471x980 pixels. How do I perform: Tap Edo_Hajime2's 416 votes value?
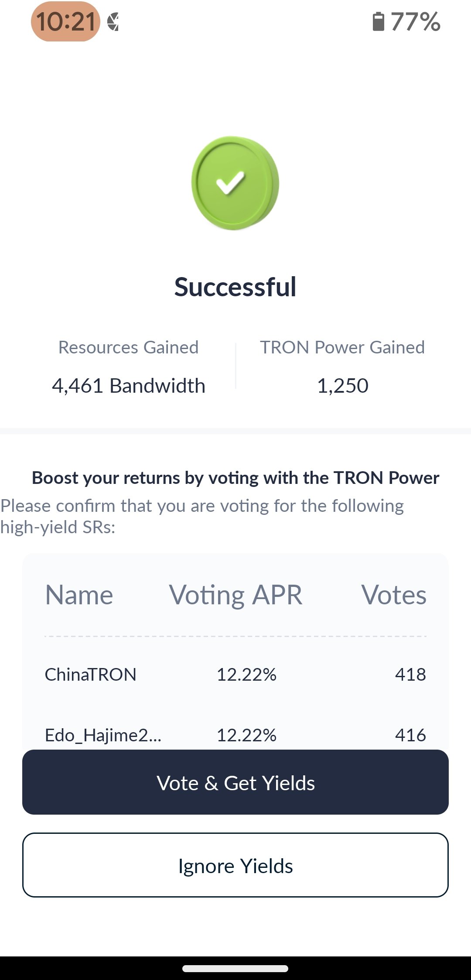tap(410, 735)
